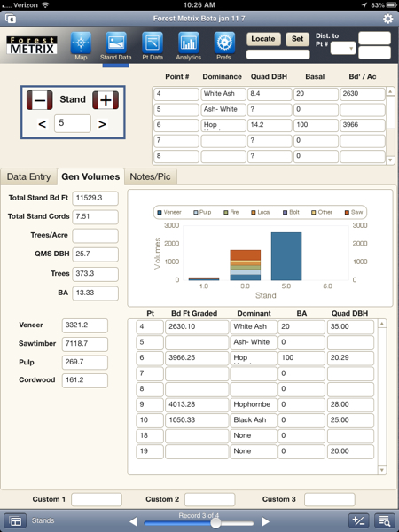Add stand with the plus button
The width and height of the screenshot is (399, 532).
click(106, 100)
